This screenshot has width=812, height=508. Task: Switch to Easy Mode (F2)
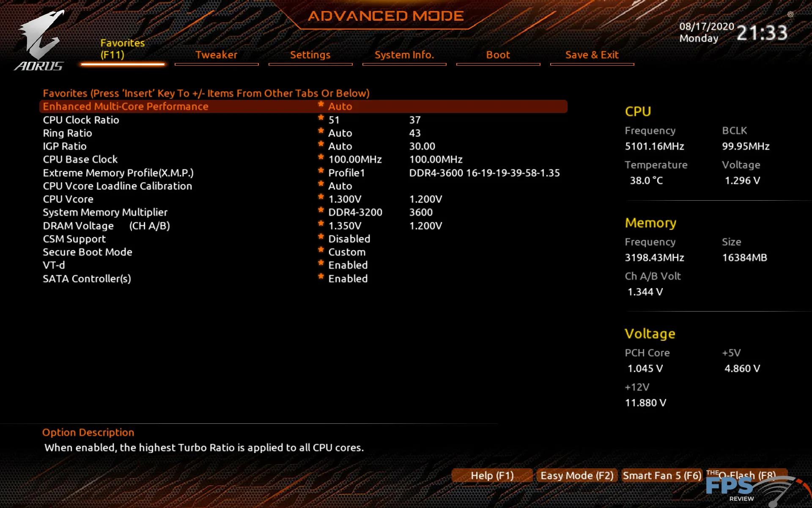577,475
